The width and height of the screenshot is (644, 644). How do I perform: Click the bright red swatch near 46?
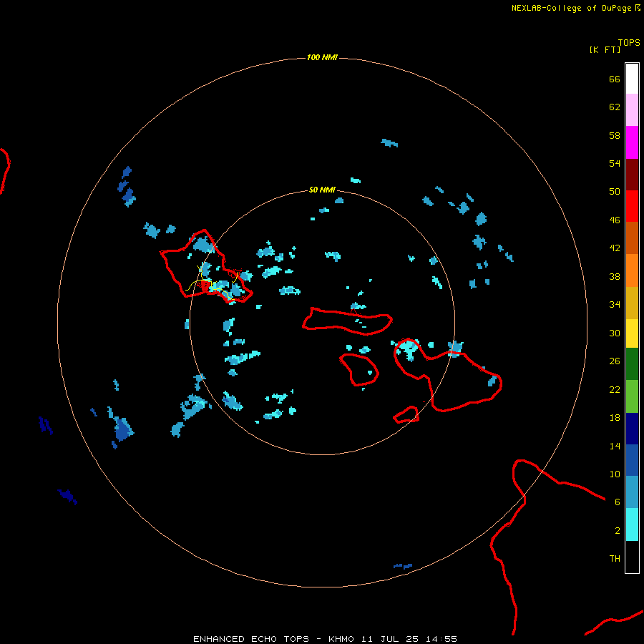[x=632, y=206]
